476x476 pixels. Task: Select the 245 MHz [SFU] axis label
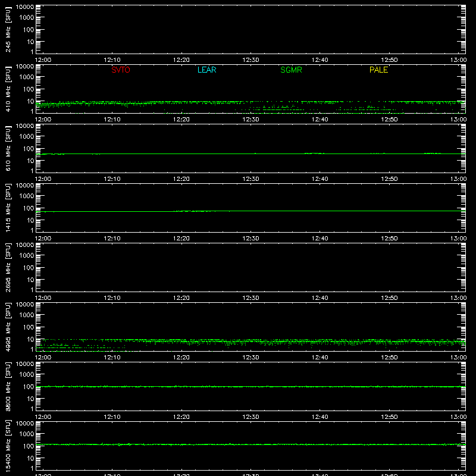tap(8, 29)
